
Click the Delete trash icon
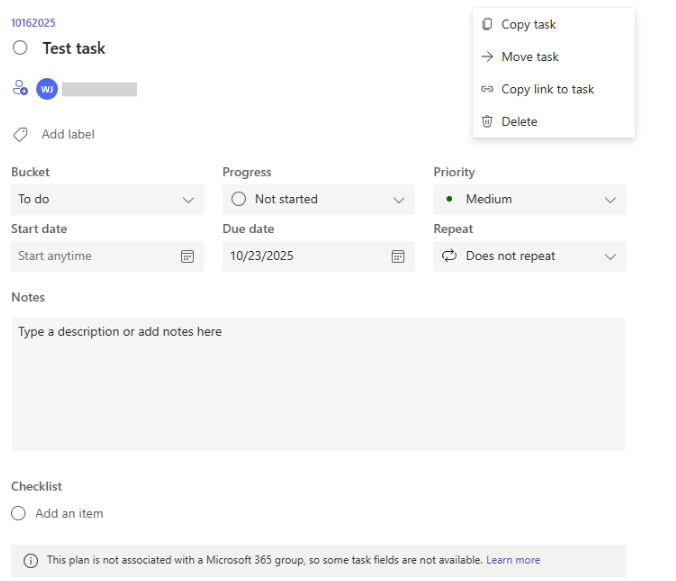click(487, 121)
